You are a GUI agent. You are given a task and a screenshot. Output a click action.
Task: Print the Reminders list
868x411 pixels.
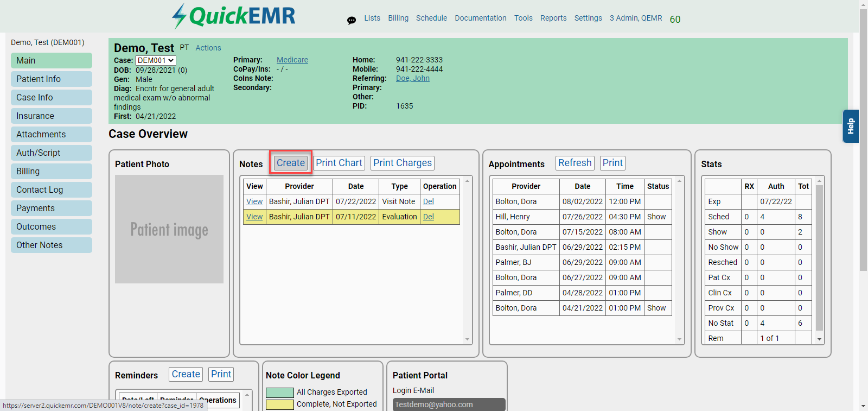pos(221,374)
